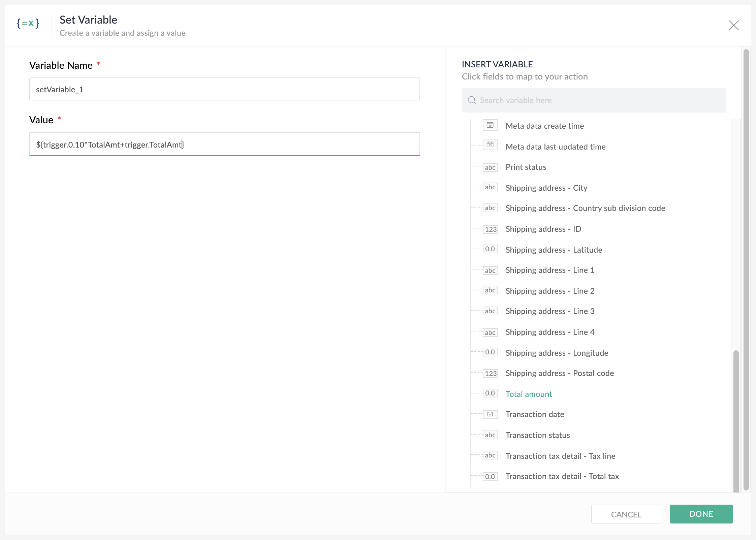This screenshot has width=756, height=540.
Task: Insert Shipping address - Postal code
Action: pos(560,373)
